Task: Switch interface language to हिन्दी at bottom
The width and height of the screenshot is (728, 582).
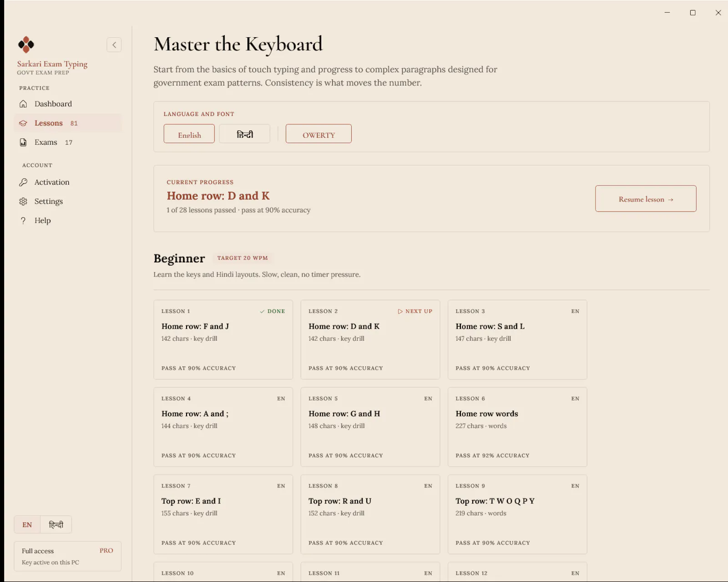Action: click(56, 525)
